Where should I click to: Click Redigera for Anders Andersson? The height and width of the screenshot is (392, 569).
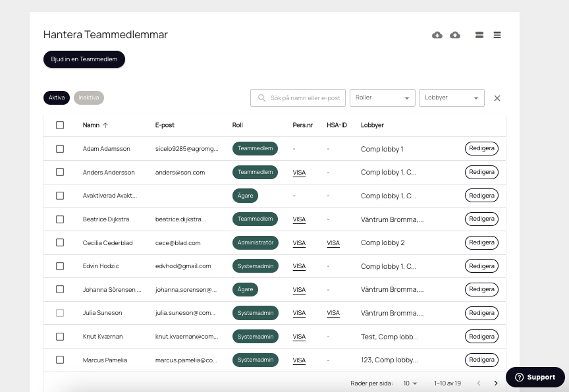(x=481, y=172)
